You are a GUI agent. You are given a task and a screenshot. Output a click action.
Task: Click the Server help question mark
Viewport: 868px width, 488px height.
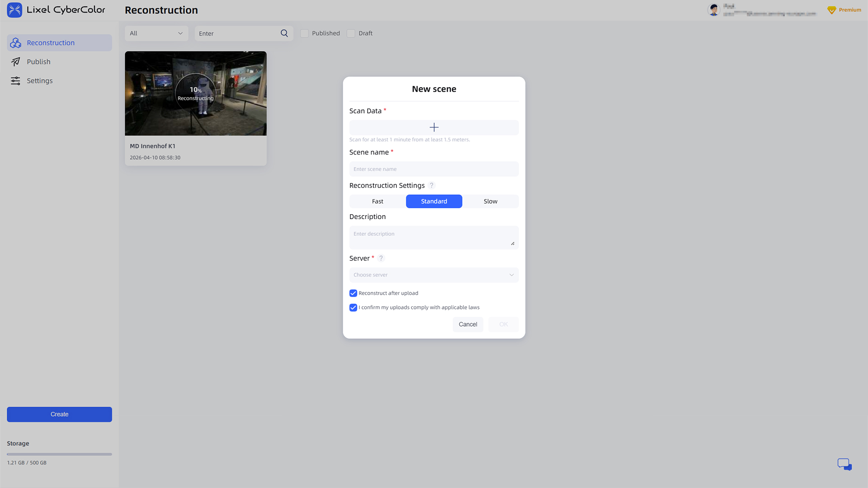click(x=381, y=258)
